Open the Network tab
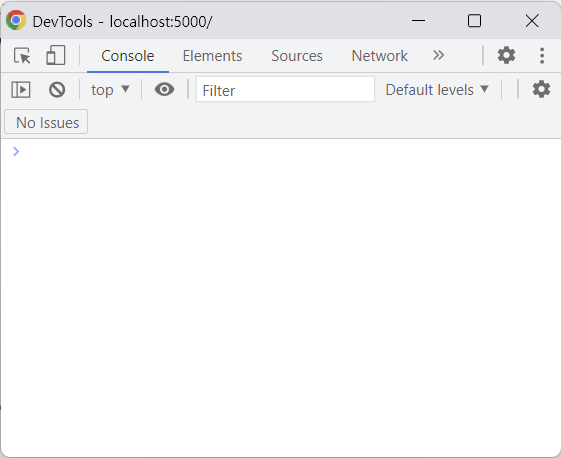 380,56
